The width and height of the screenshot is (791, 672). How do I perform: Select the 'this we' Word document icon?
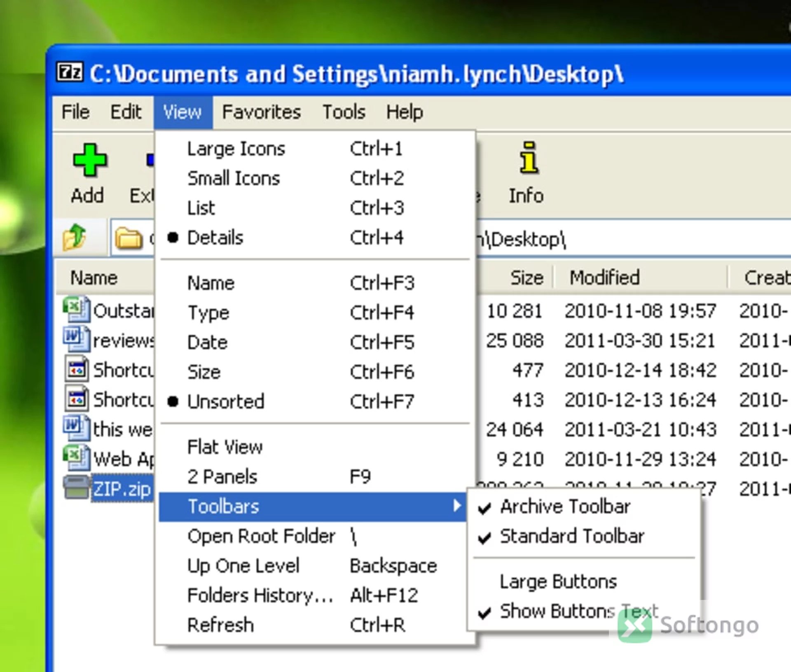click(x=77, y=428)
